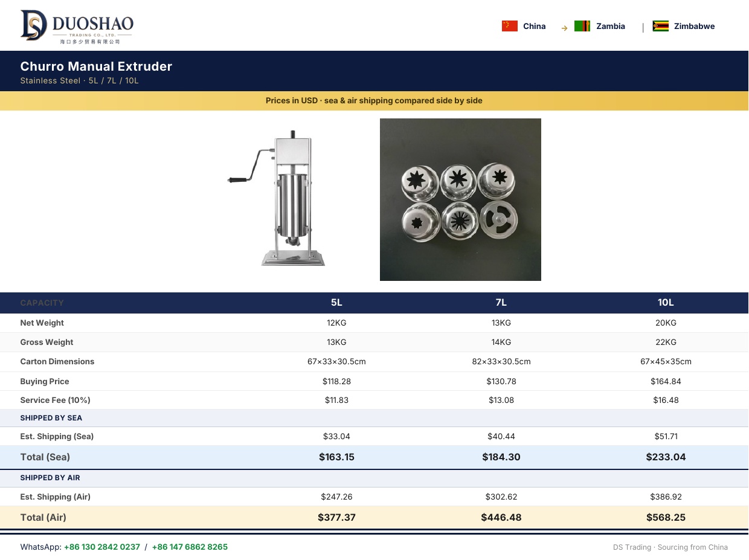The image size is (749, 560).
Task: Select buying price $118.28
Action: pos(336,381)
